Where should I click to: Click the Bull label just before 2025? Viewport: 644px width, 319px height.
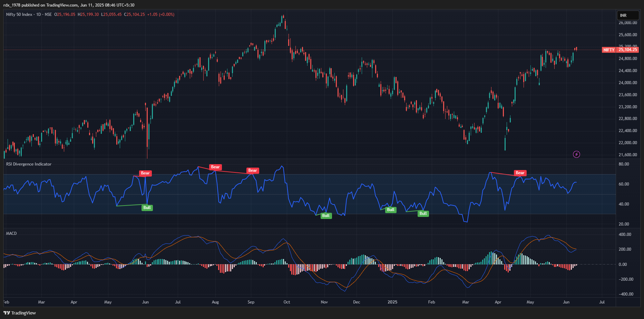391,210
